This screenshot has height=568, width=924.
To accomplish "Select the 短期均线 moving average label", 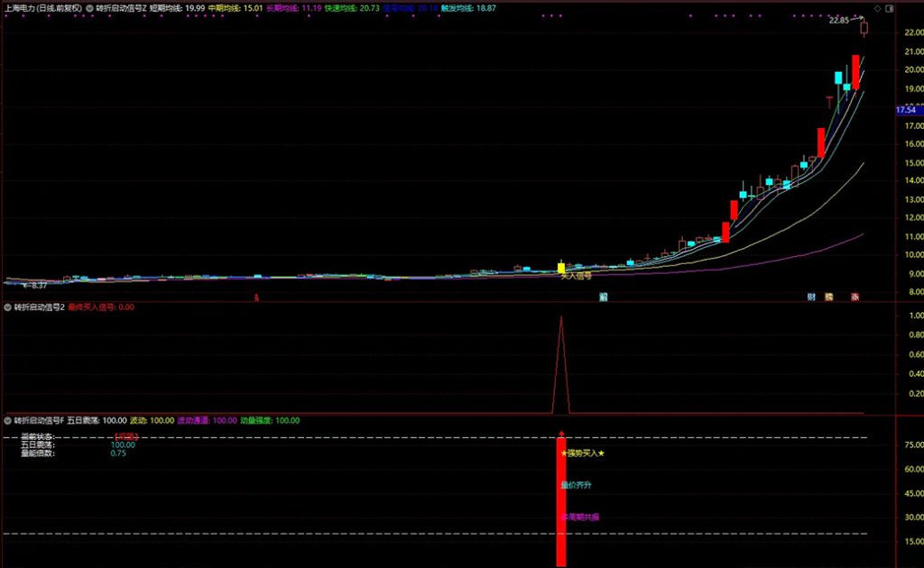I will [176, 7].
